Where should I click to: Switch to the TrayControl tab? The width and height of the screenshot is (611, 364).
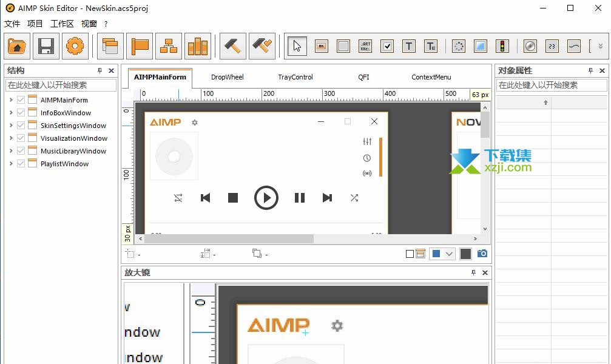point(295,77)
